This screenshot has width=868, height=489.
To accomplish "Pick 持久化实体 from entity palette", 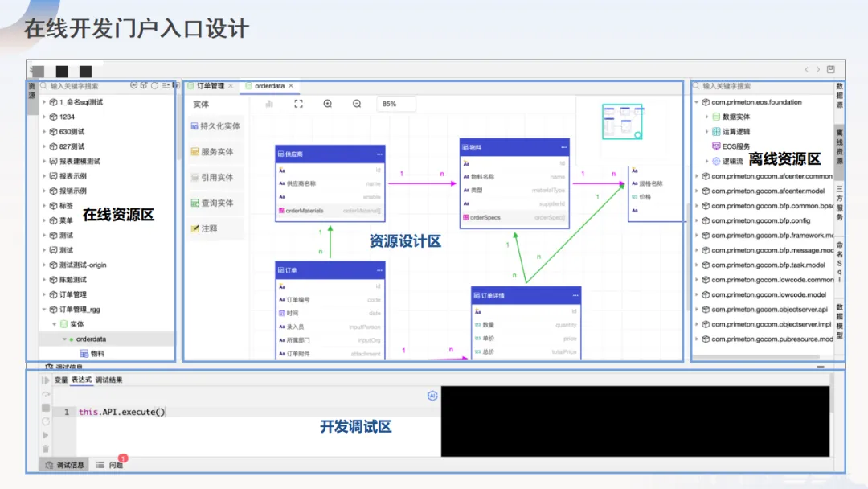I will tap(215, 126).
